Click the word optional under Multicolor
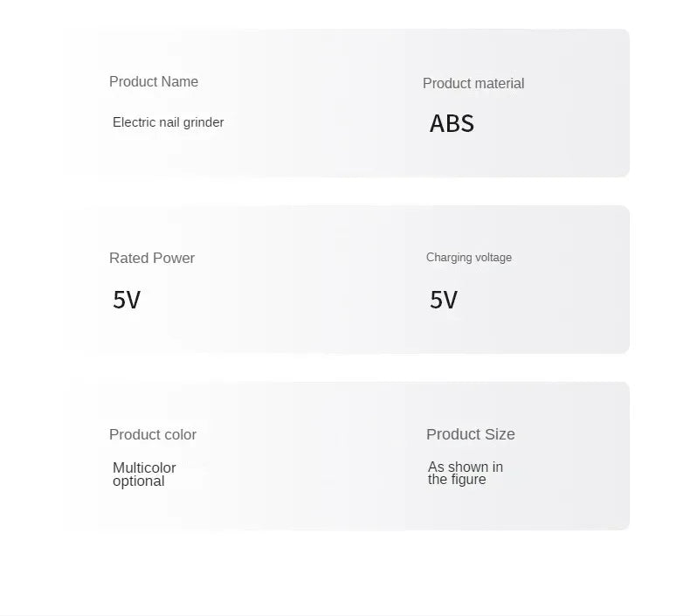The height and width of the screenshot is (616, 690). coord(138,481)
